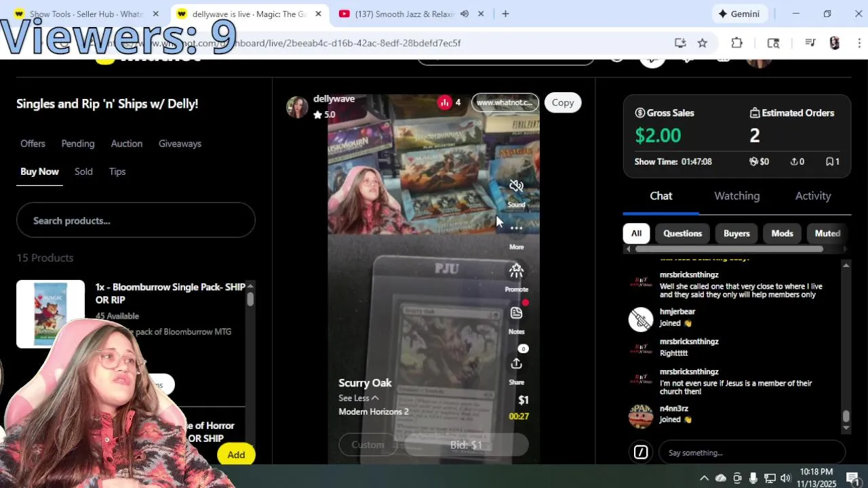Open the chat slash command icon
The width and height of the screenshot is (868, 488).
tap(641, 452)
